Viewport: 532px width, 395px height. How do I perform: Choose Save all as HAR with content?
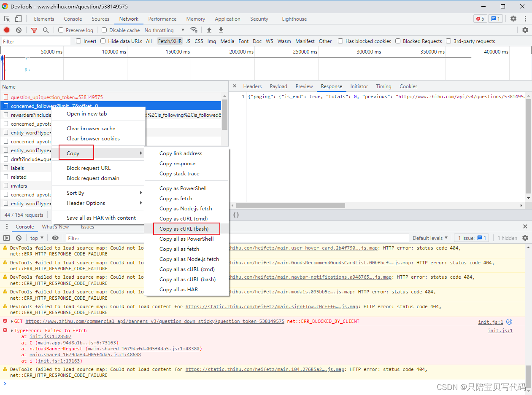(98, 218)
